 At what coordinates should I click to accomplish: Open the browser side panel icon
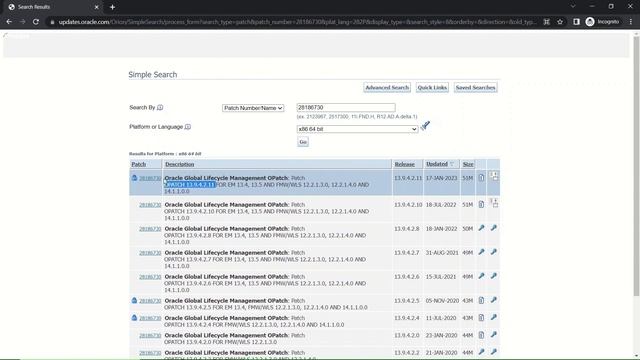(576, 22)
